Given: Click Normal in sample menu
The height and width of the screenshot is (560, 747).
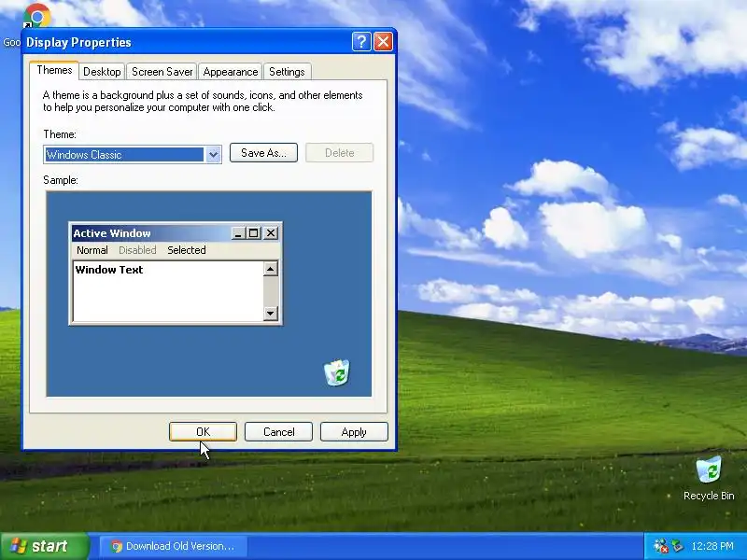Looking at the screenshot, I should coord(92,250).
